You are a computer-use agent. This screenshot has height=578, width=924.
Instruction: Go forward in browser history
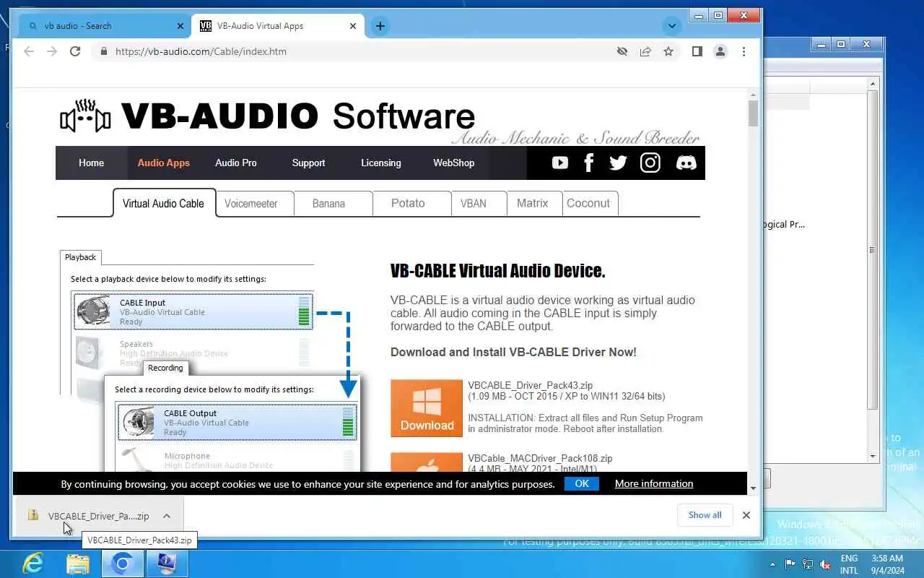(x=52, y=51)
